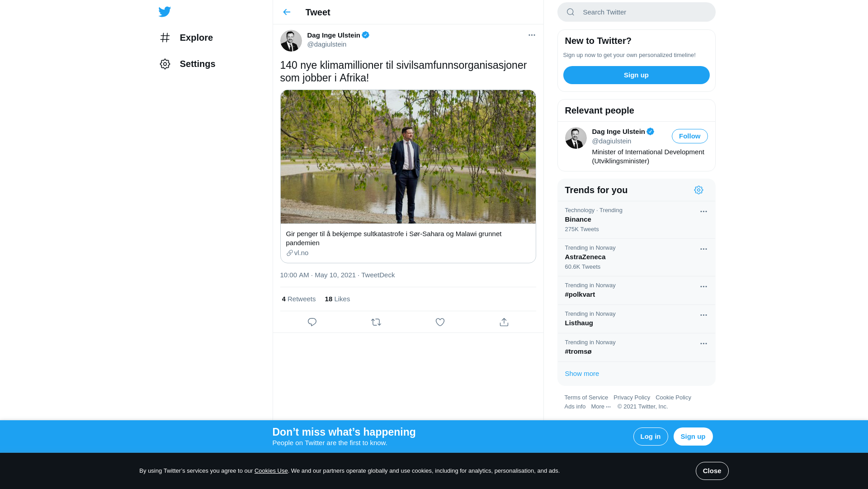Close the cookie notice banner
Viewport: 868px width, 489px height.
pyautogui.click(x=712, y=471)
